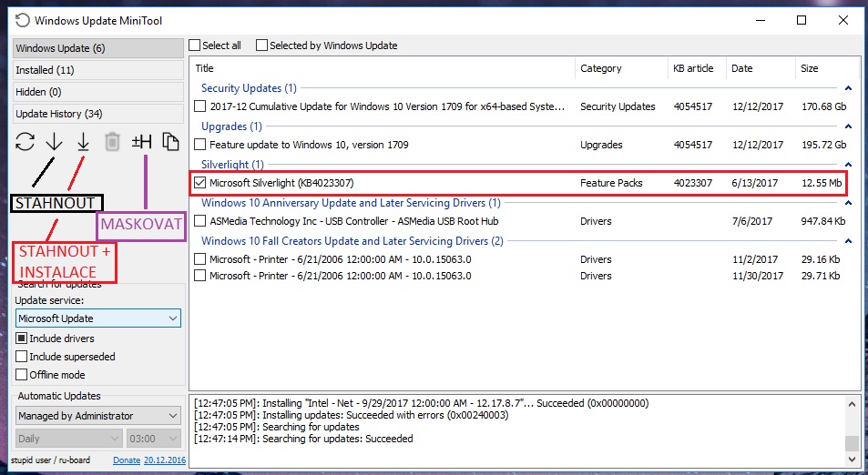Open the Update History (34) tab
Screen dimensions: 868x475
(98, 114)
